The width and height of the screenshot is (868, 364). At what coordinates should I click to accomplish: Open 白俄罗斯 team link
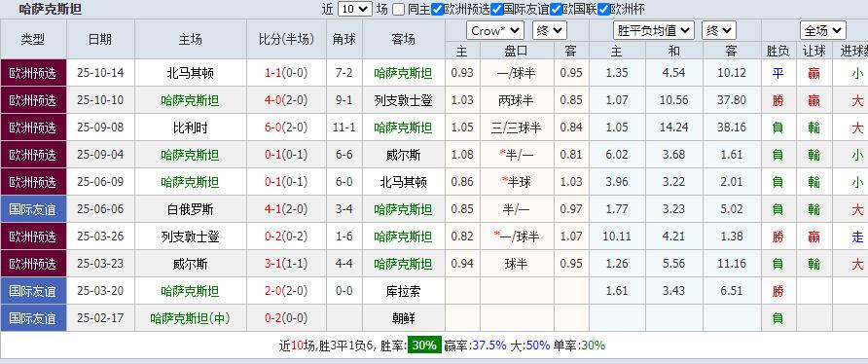[x=190, y=209]
